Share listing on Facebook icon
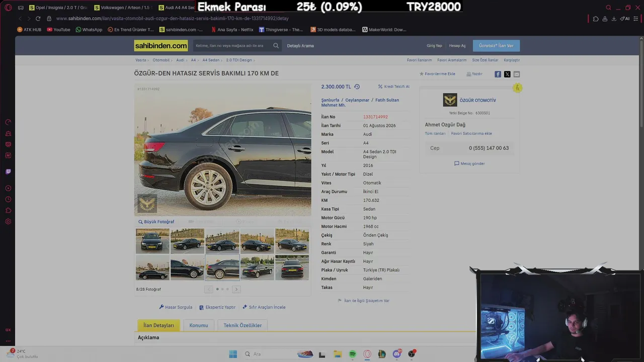Image resolution: width=644 pixels, height=362 pixels. click(498, 74)
